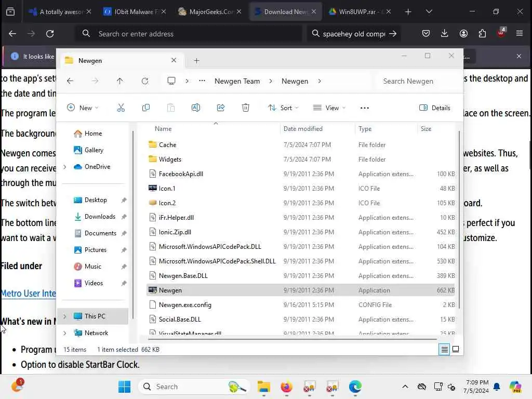Click Firefox address bar
The image size is (532, 399).
[x=188, y=34]
